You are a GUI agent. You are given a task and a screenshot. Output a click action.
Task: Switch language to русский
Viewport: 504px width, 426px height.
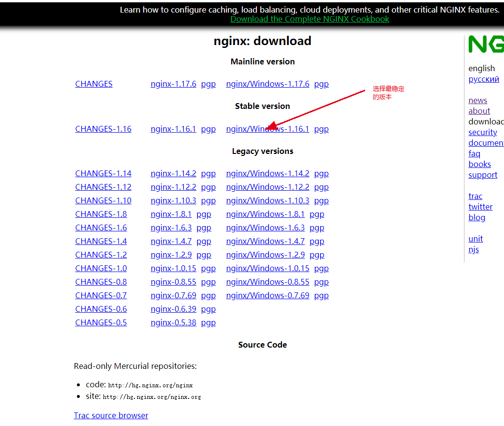[x=483, y=79]
